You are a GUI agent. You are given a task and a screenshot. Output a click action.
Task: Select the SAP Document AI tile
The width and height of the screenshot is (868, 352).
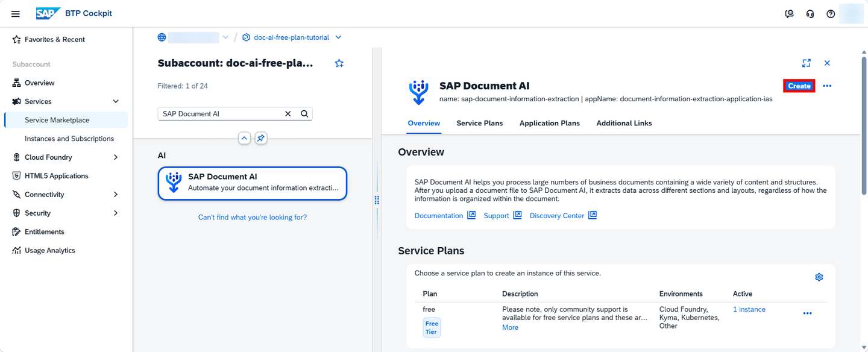point(253,183)
